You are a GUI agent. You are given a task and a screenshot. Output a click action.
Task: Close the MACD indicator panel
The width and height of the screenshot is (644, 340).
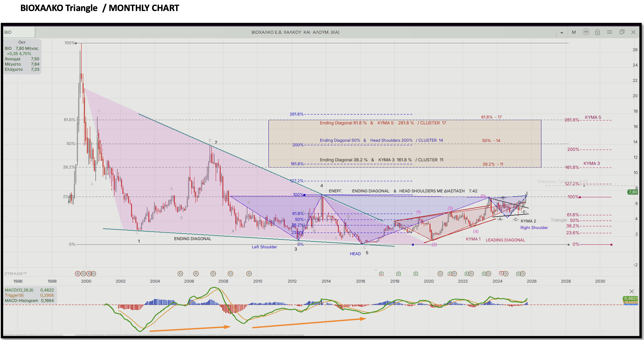(x=632, y=291)
